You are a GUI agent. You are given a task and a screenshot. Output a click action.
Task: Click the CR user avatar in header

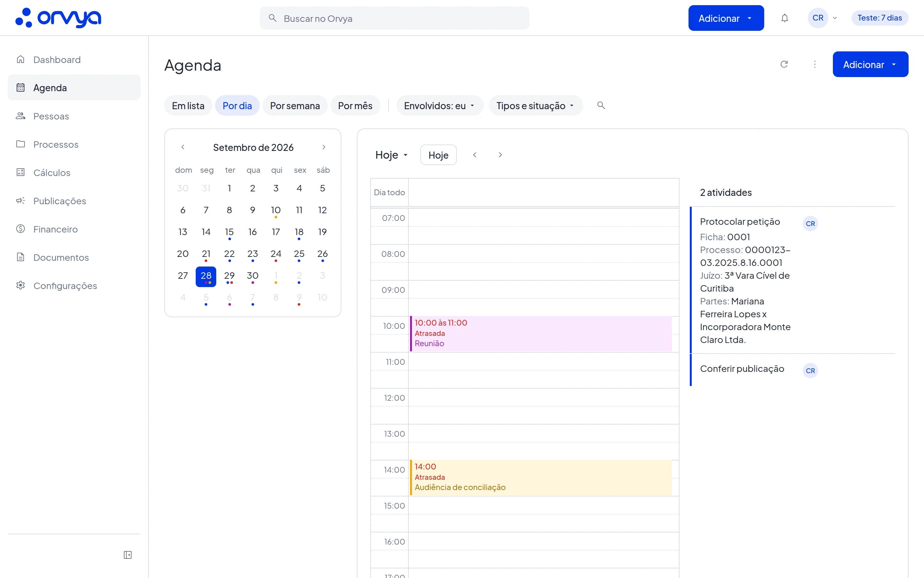[818, 18]
